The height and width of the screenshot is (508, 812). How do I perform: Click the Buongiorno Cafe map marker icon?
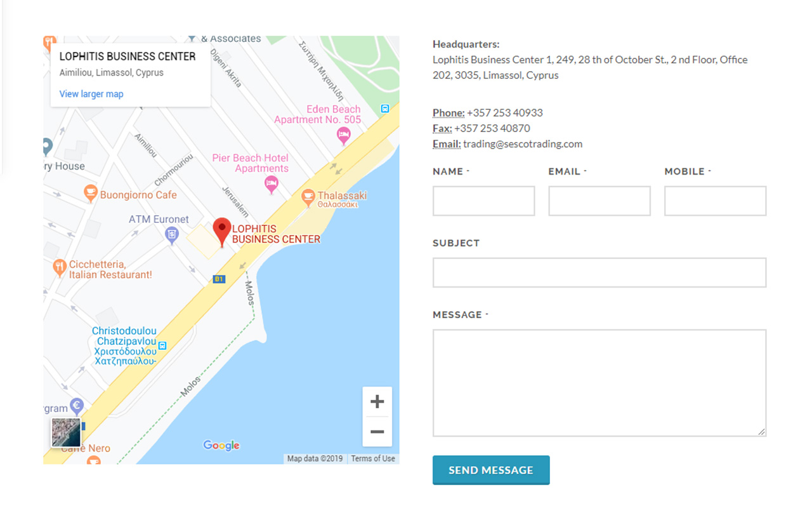point(91,192)
